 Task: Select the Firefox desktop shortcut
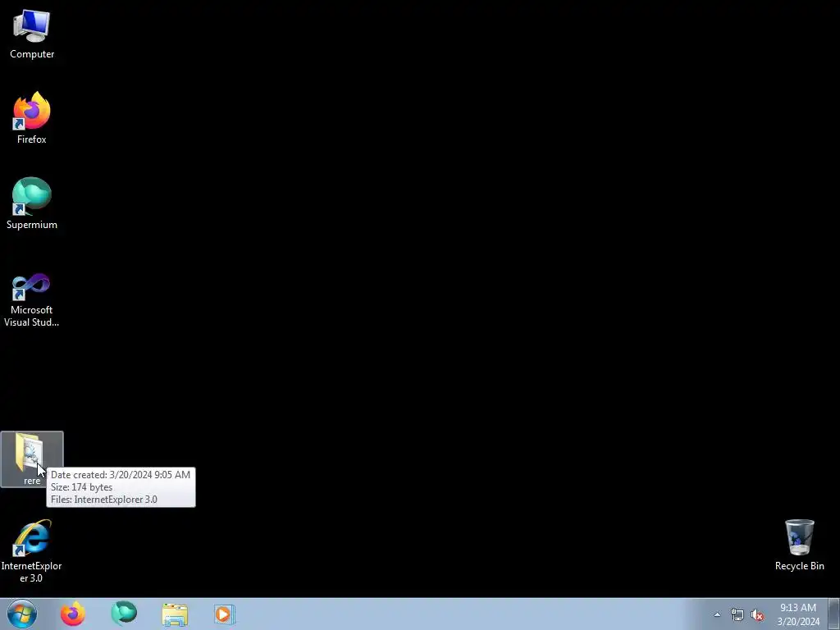[x=32, y=117]
